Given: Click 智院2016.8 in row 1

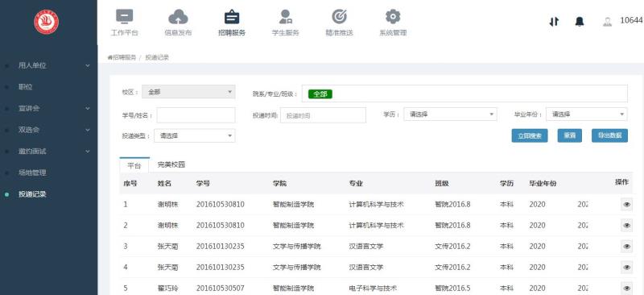Looking at the screenshot, I should coord(452,205).
